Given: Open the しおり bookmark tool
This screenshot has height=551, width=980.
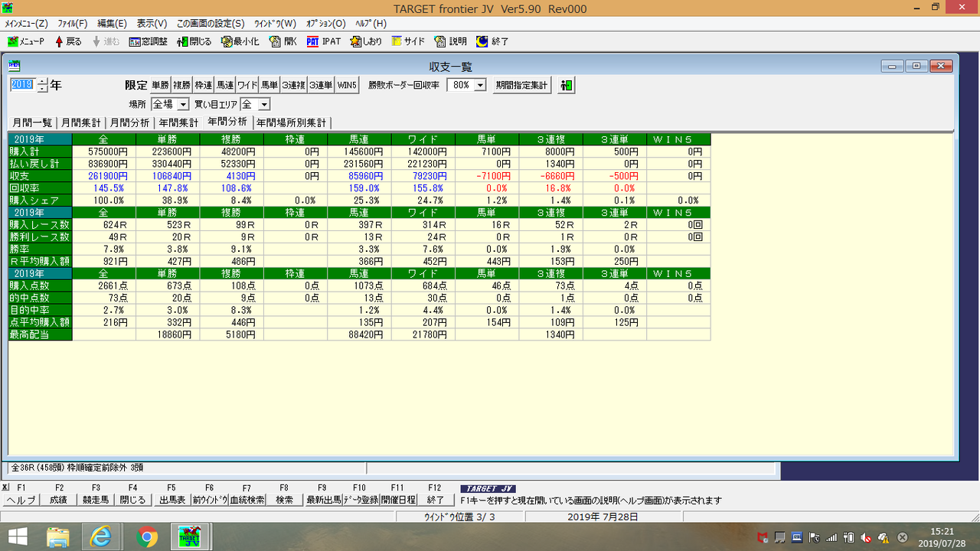Looking at the screenshot, I should 366,41.
